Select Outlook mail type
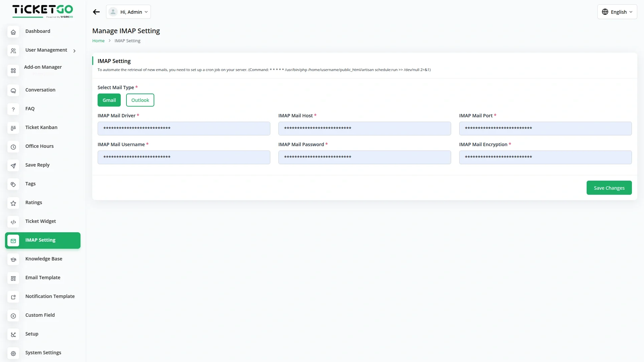This screenshot has height=362, width=644. (140, 100)
